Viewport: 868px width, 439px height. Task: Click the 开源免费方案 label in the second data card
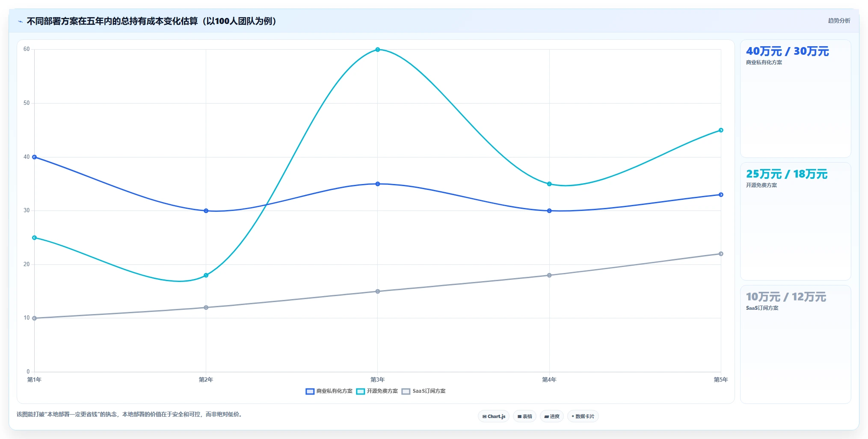point(761,185)
